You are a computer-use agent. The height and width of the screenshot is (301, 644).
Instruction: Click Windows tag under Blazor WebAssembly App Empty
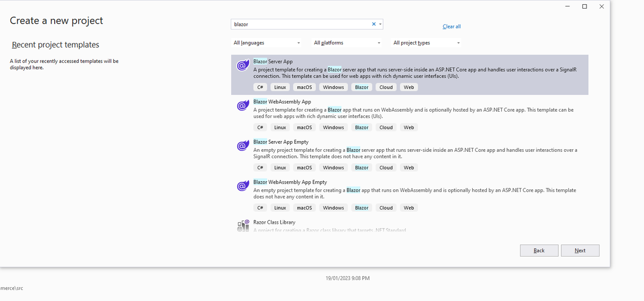point(333,208)
